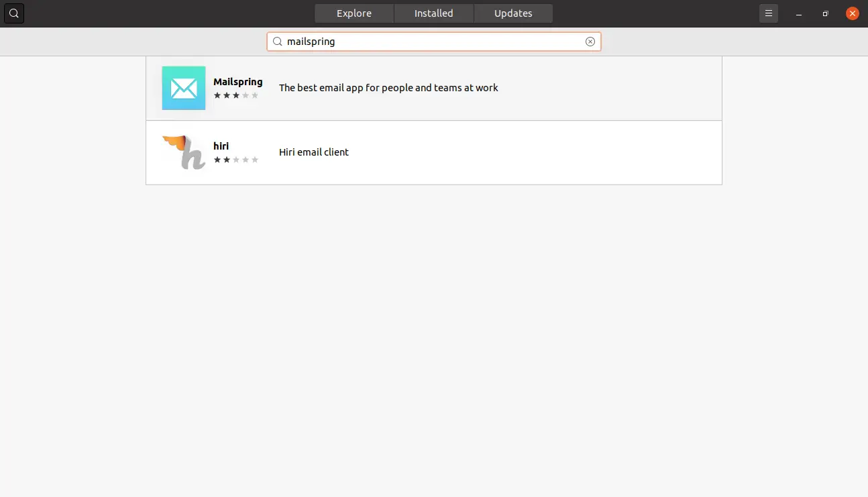
Task: Open the Mailspring result title
Action: pyautogui.click(x=238, y=82)
